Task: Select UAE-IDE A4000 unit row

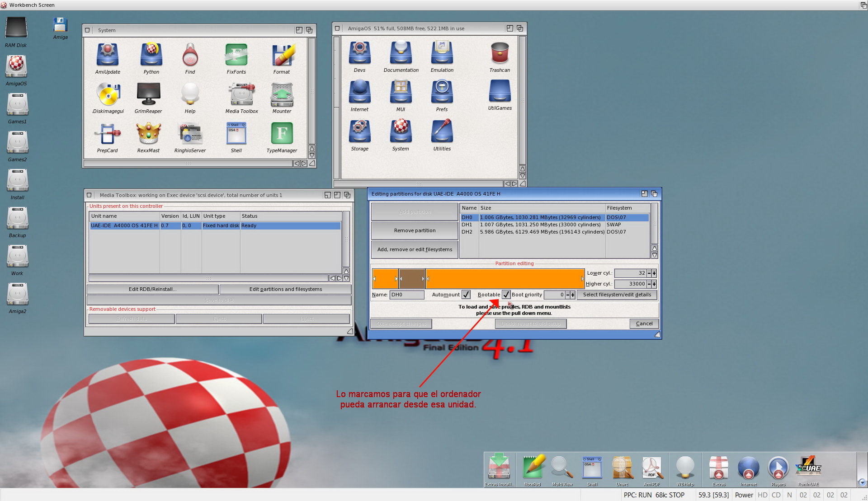Action: 215,225
